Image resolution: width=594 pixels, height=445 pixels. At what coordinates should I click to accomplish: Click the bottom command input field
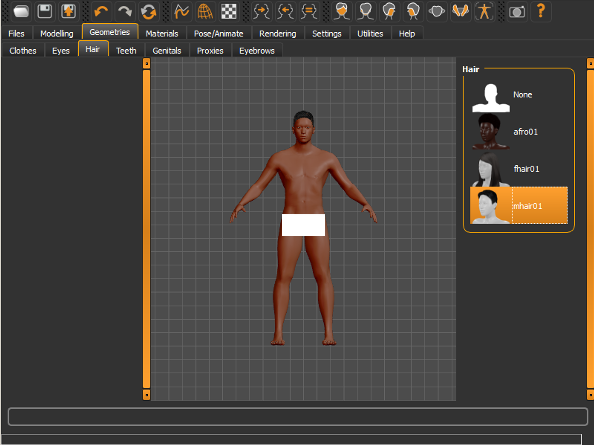pos(298,417)
